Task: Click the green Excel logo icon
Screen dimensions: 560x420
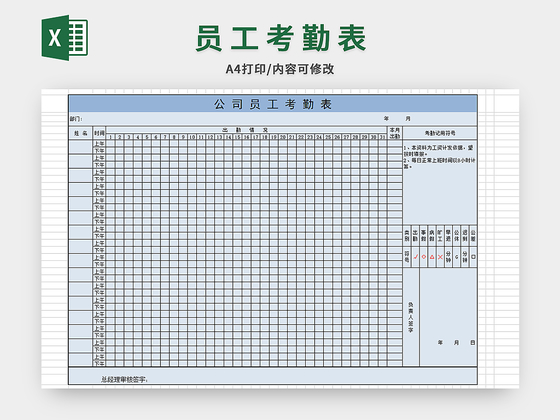Action: click(x=65, y=38)
